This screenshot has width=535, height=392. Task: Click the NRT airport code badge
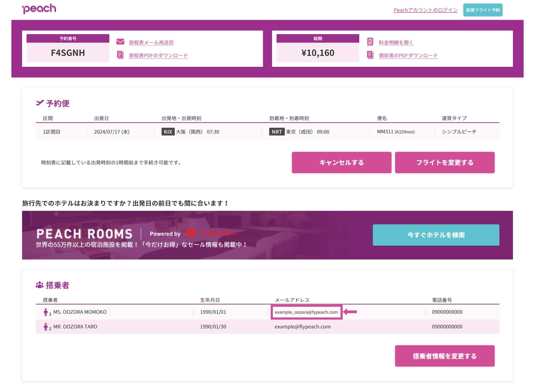click(x=277, y=132)
